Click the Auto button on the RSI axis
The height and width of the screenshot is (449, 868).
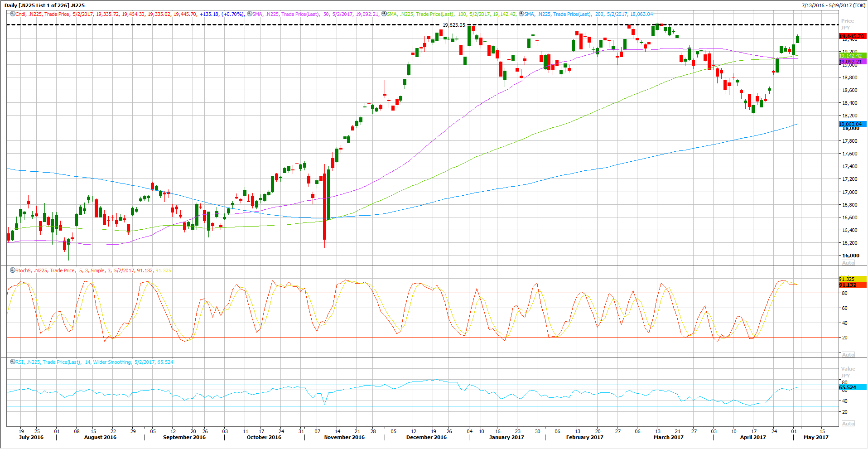click(x=848, y=424)
